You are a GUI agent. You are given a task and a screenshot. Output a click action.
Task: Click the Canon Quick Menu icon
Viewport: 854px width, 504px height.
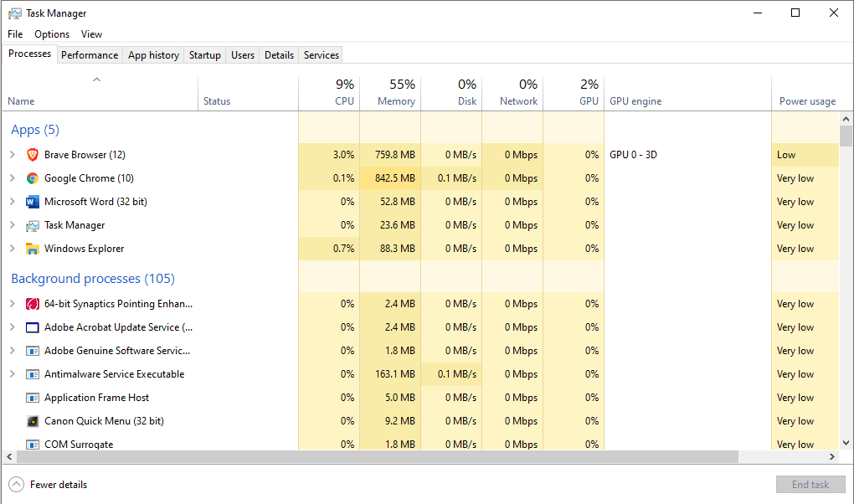[33, 421]
